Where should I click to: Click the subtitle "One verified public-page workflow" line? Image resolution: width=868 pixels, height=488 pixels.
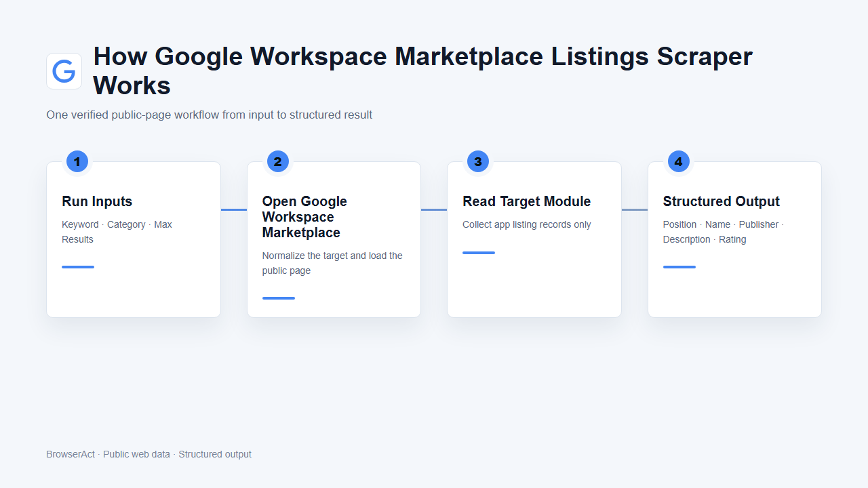point(209,115)
